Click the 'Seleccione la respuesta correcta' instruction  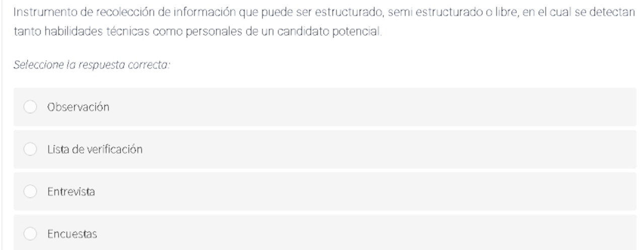[x=92, y=66]
